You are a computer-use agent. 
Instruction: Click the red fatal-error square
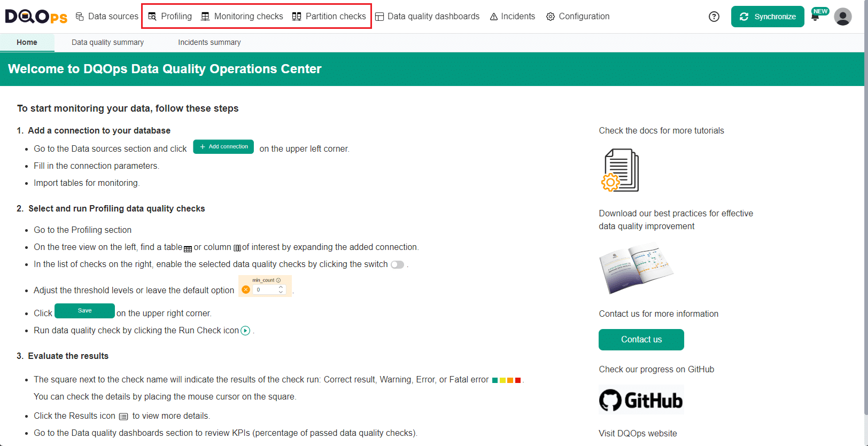click(518, 380)
